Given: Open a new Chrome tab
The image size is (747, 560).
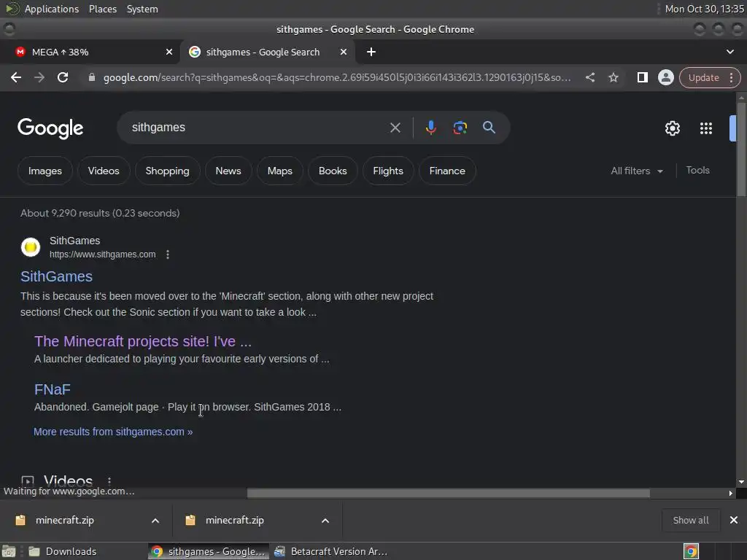Looking at the screenshot, I should (371, 52).
